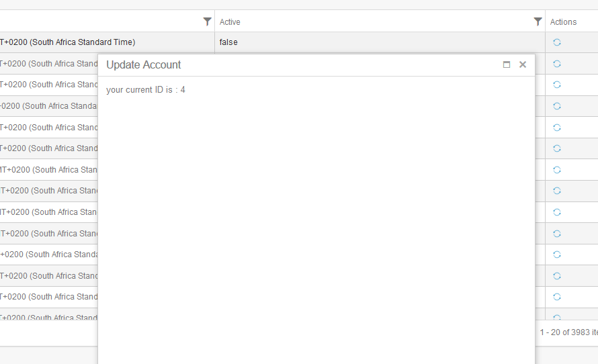Click the sixth row's refresh action icon
Viewport: 598px width, 364px height.
pos(557,148)
